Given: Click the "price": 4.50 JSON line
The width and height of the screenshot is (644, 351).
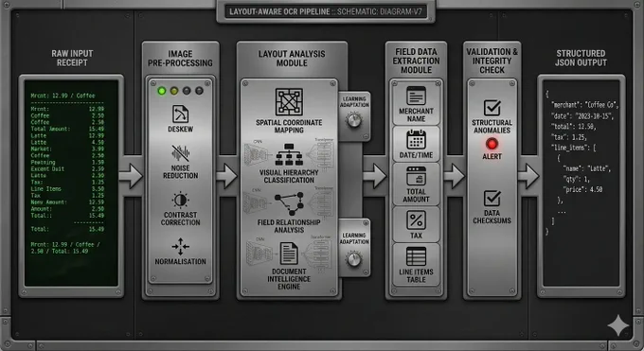Looking at the screenshot, I should click(x=582, y=189).
